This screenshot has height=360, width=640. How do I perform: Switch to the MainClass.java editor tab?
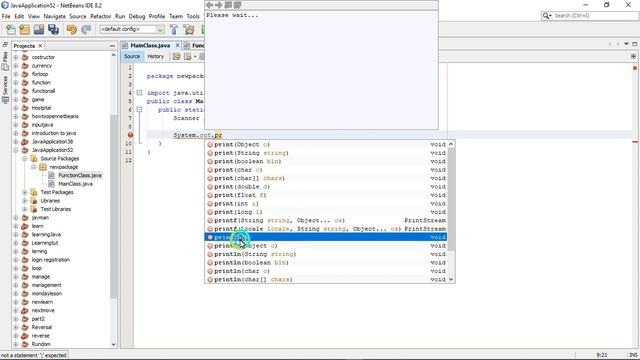tap(150, 46)
